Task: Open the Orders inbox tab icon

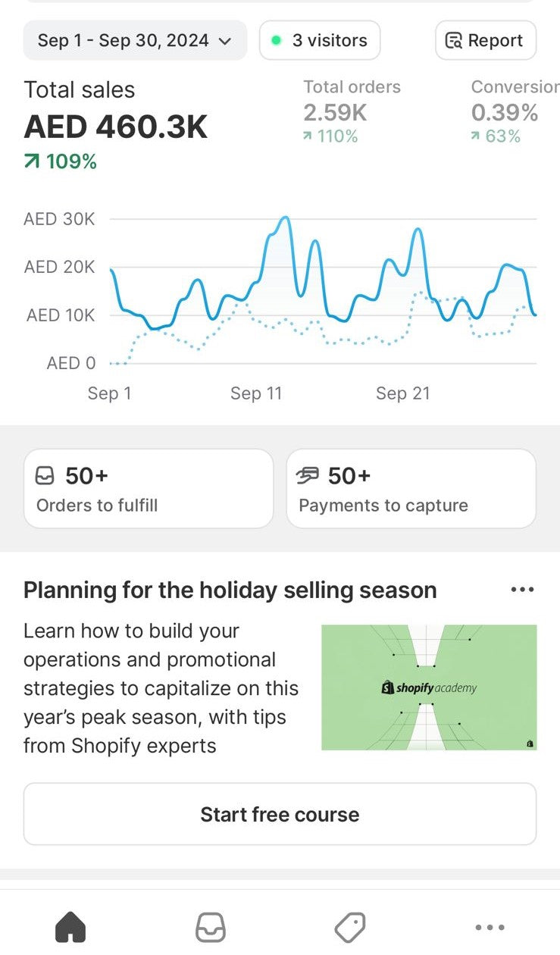Action: click(x=211, y=926)
